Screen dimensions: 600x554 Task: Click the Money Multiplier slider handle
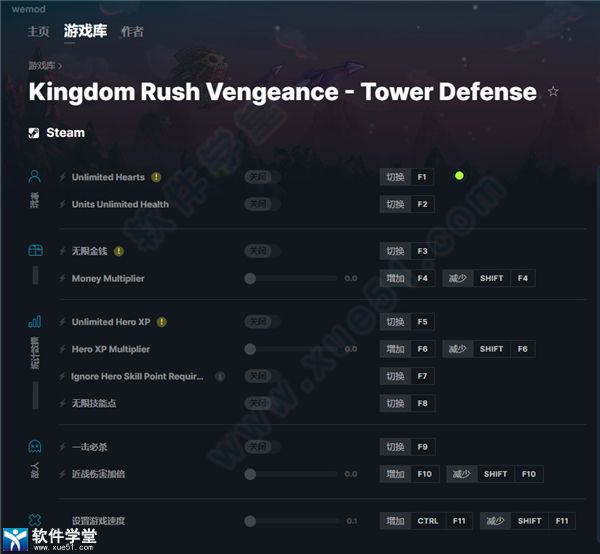pos(250,278)
